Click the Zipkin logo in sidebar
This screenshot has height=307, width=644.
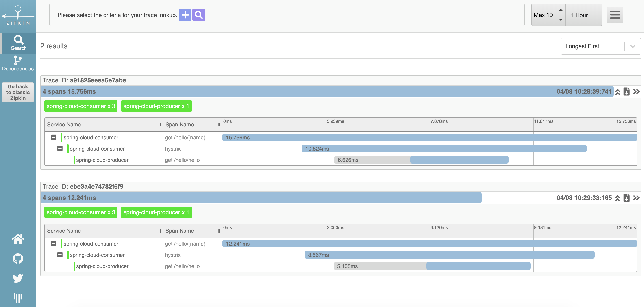pos(18,15)
